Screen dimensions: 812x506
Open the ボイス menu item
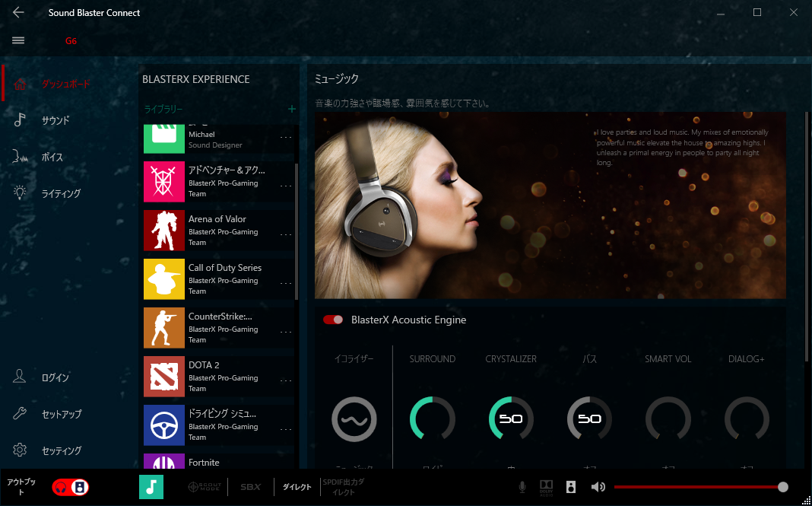(x=52, y=157)
